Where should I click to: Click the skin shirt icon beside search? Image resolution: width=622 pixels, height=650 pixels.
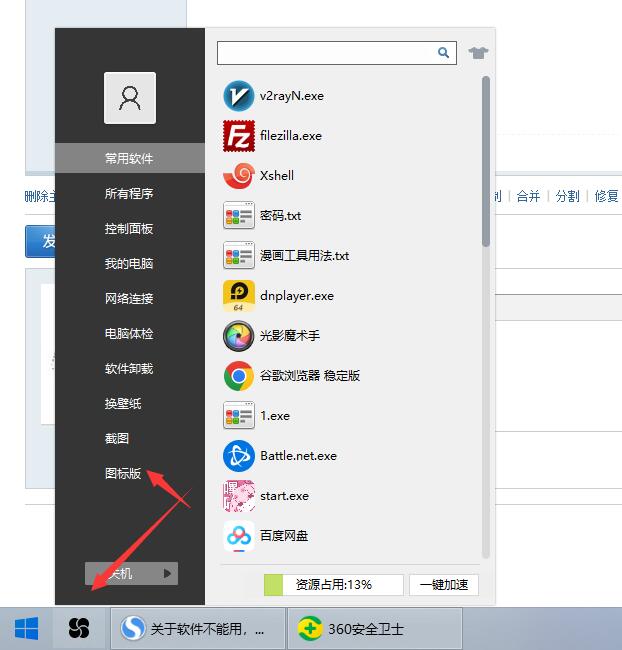(476, 53)
